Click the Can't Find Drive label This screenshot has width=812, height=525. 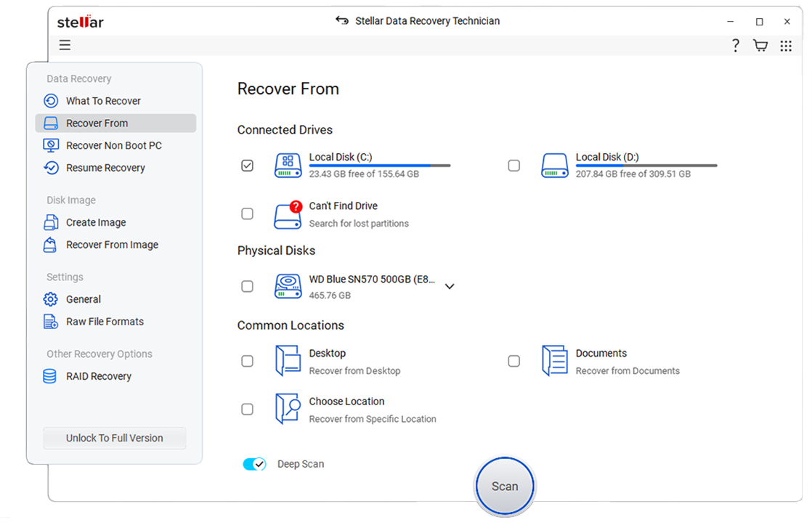(344, 205)
